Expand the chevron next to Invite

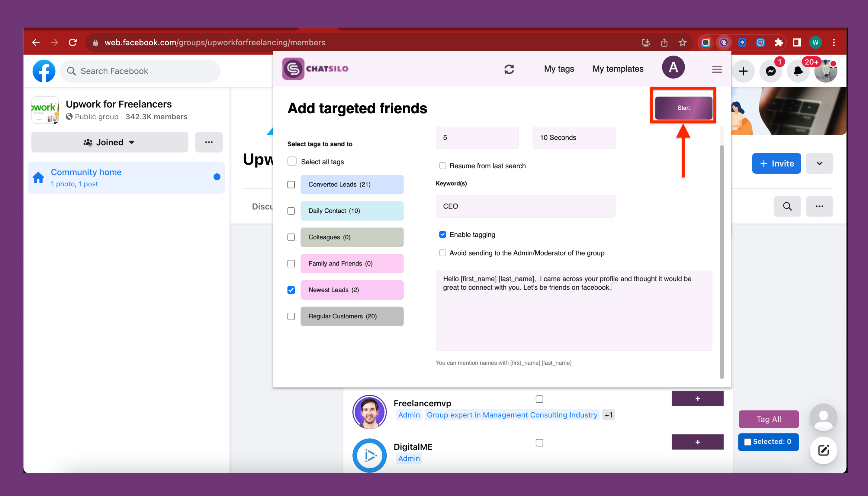[819, 163]
